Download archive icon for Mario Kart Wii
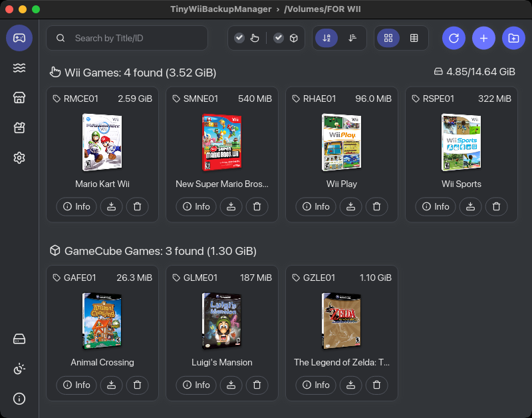This screenshot has width=532, height=418. click(x=112, y=206)
